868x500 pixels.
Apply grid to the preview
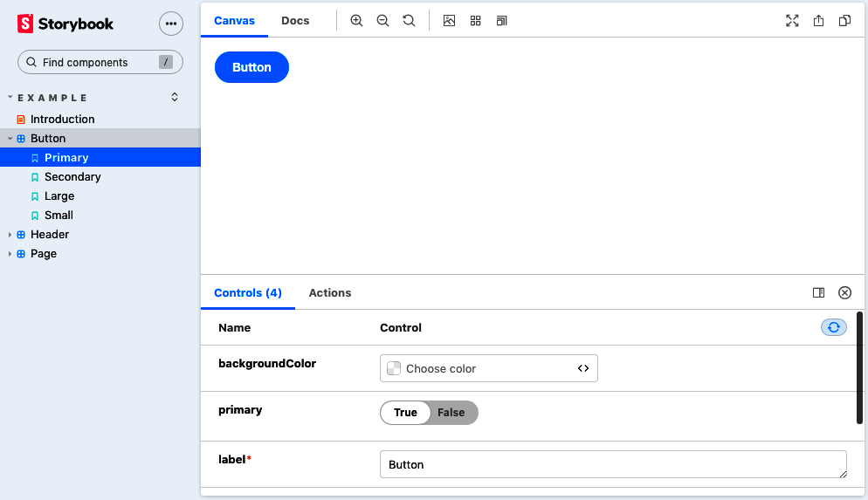(x=475, y=21)
